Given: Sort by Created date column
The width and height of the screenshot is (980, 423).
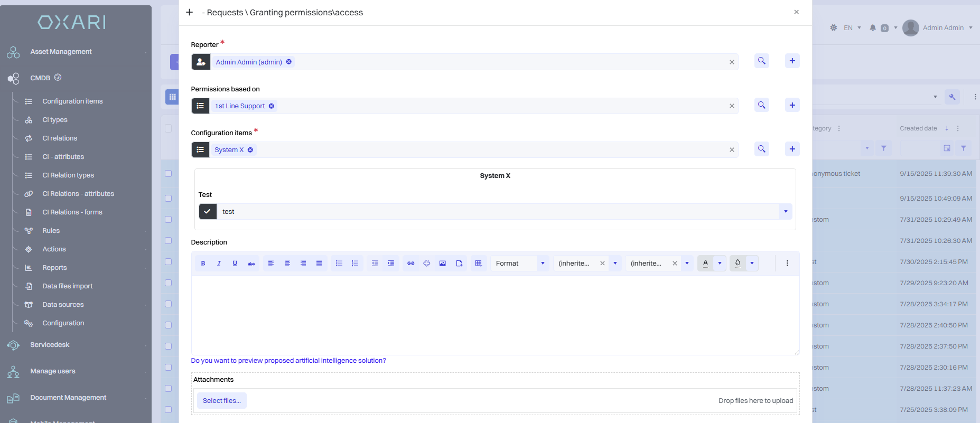Looking at the screenshot, I should [918, 128].
